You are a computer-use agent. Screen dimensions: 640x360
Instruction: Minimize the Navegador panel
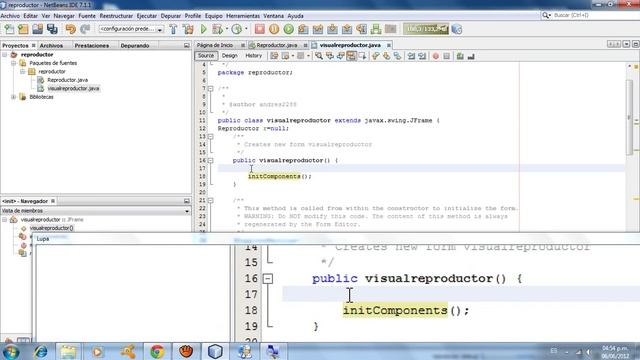point(187,201)
